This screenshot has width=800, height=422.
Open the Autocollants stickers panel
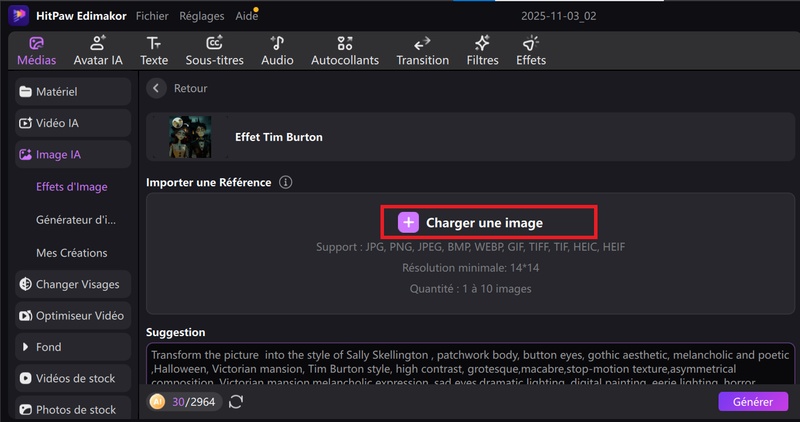tap(345, 51)
